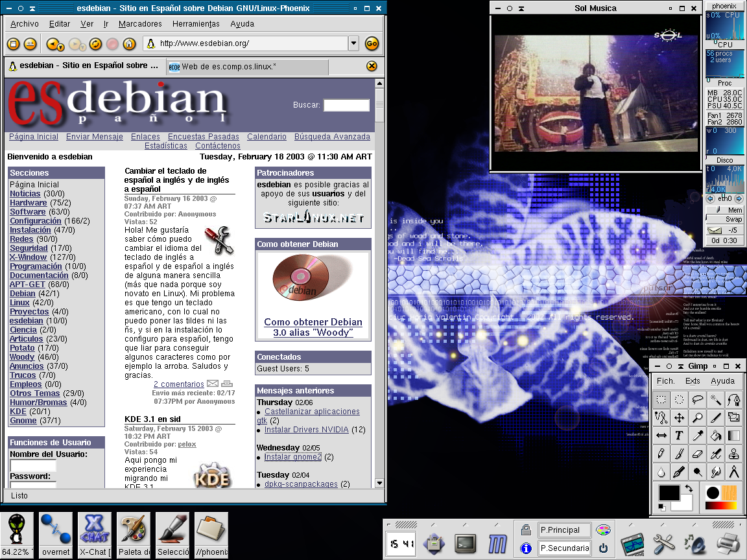Image resolution: width=747 pixels, height=560 pixels.
Task: Select the blend gradient tool
Action: click(x=733, y=436)
